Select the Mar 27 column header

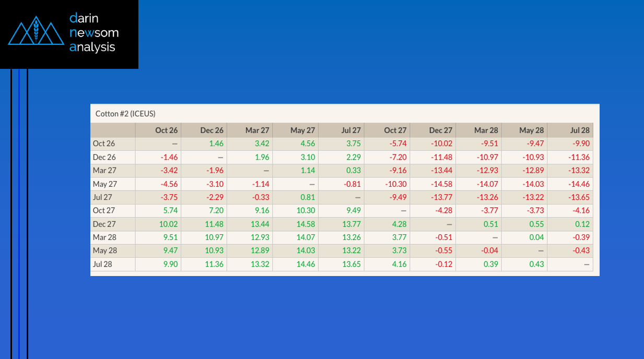pyautogui.click(x=257, y=130)
